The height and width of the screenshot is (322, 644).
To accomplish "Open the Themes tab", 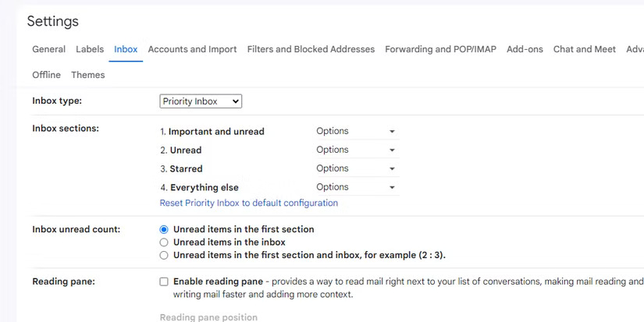I will [87, 75].
